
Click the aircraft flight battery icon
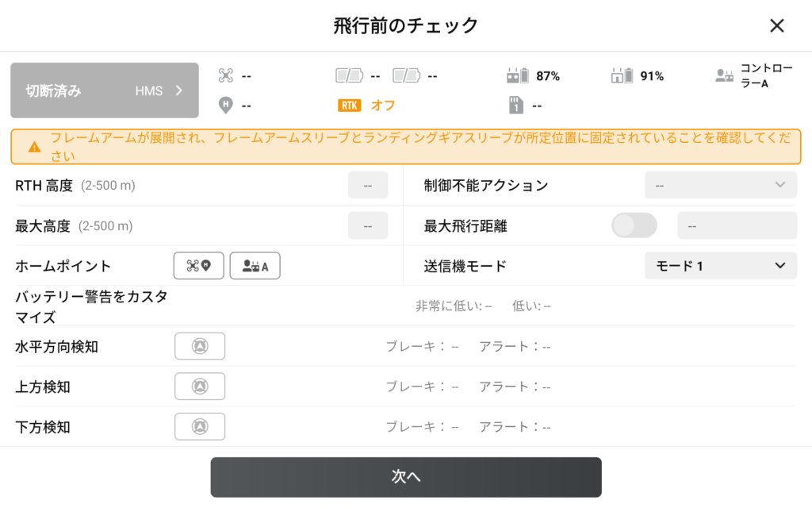pos(350,76)
